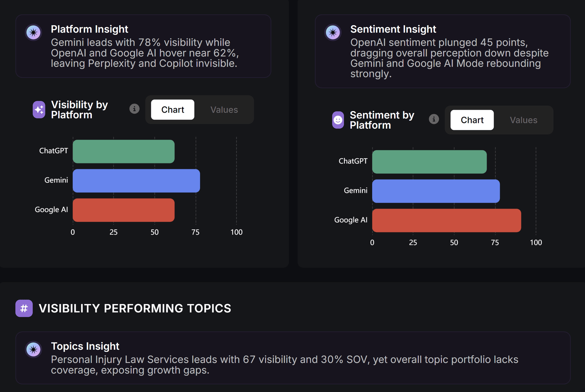Click the green ChatGPT visibility bar
Viewport: 585px width, 392px height.
(124, 151)
